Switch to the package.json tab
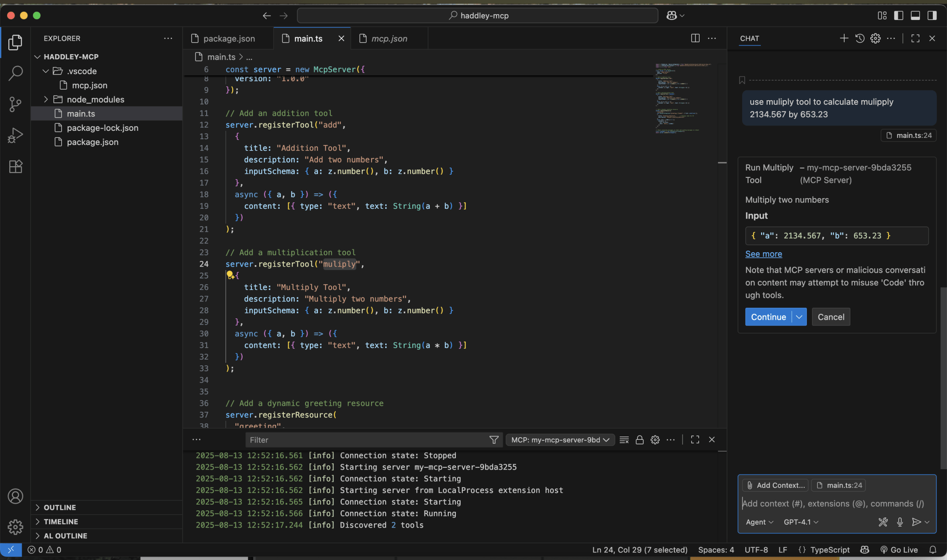This screenshot has width=947, height=560. pos(229,39)
